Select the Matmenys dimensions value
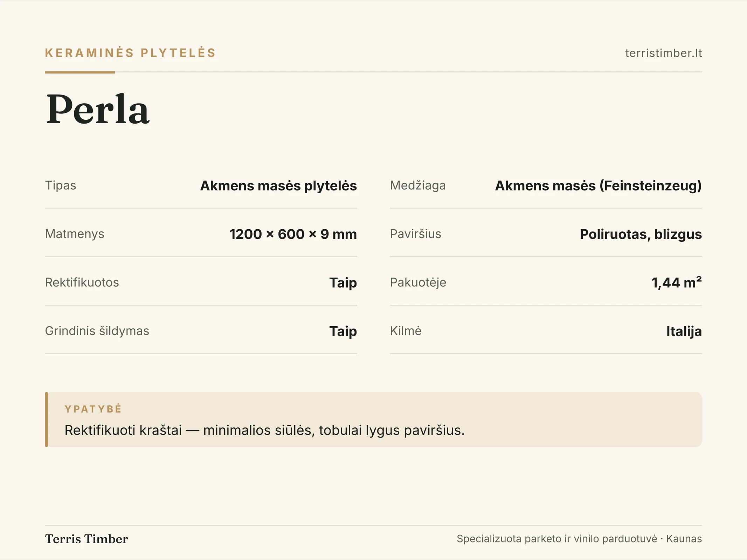The image size is (747, 560). pos(293,234)
